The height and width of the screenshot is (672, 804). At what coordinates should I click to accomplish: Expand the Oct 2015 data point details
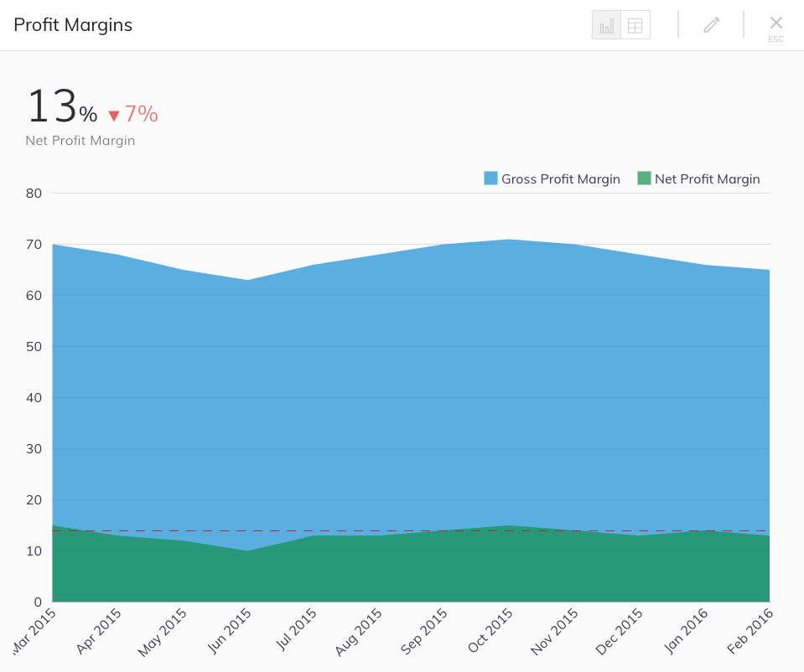508,240
